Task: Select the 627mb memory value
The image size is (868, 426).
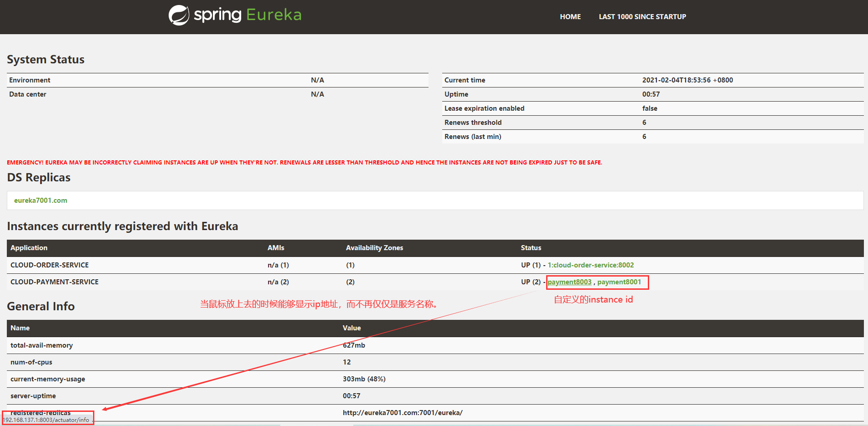Action: (x=354, y=345)
